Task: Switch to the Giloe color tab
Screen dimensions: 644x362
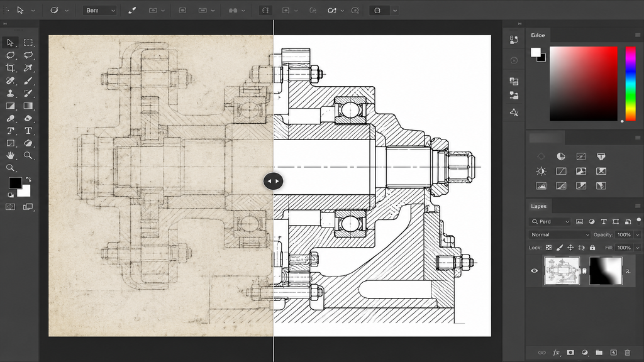Action: point(538,35)
